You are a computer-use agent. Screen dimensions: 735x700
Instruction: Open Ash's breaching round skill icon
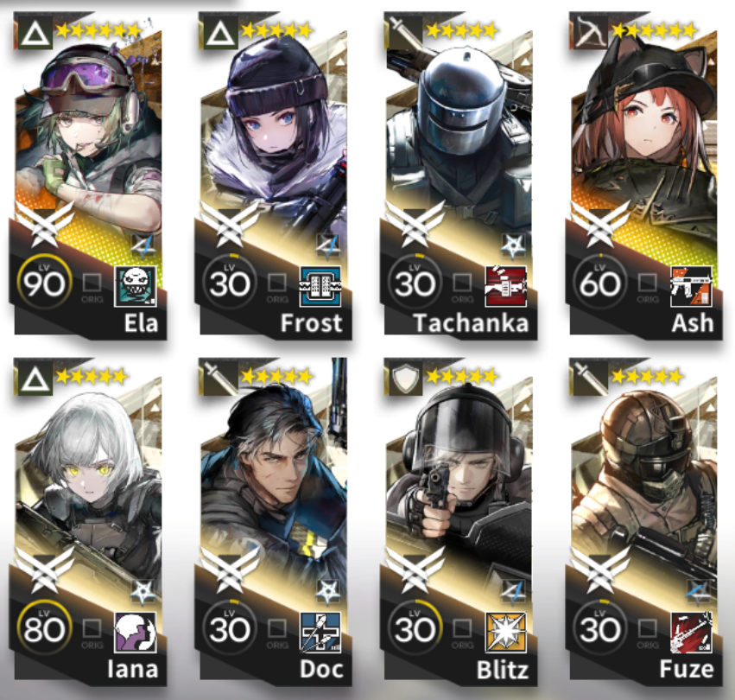[x=691, y=286]
